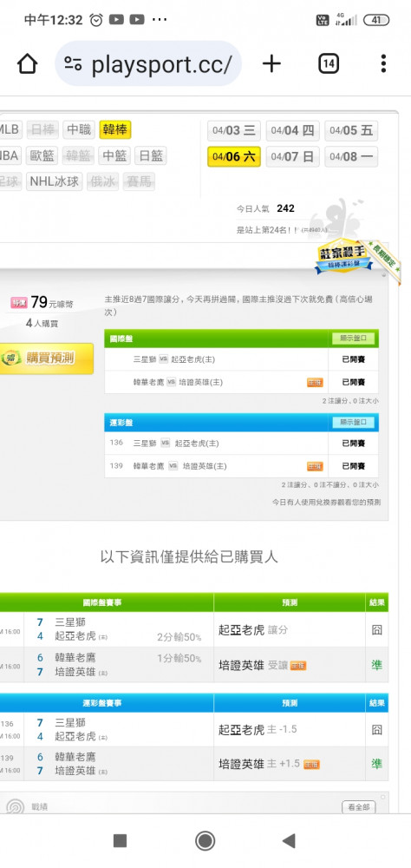Viewport: 411px width, 868px height.
Task: Tap 運彩盤賽事 table header
Action: [102, 703]
